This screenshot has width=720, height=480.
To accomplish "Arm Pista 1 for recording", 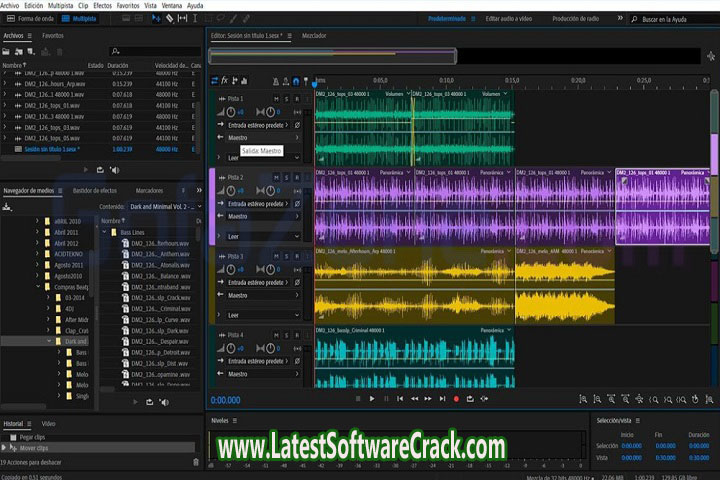I will (297, 99).
